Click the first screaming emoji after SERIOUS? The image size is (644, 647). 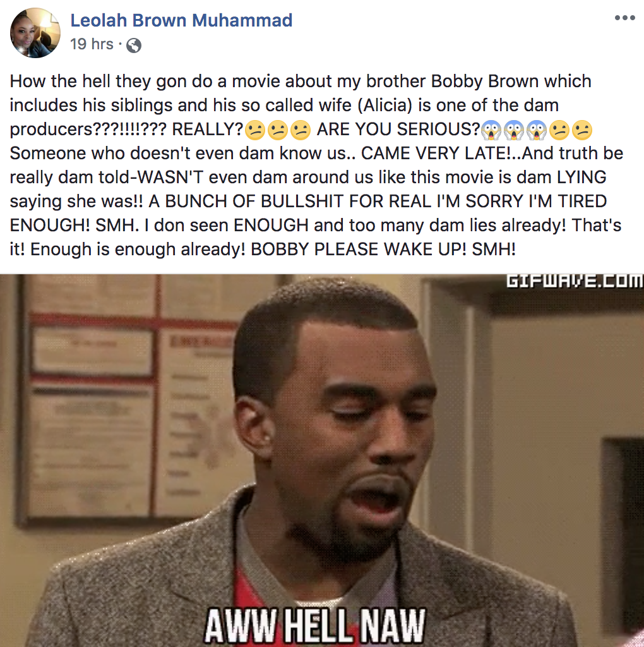pyautogui.click(x=491, y=130)
